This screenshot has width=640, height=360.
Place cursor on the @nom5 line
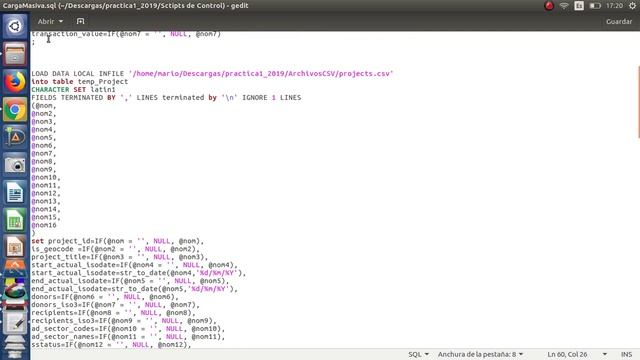(44, 138)
